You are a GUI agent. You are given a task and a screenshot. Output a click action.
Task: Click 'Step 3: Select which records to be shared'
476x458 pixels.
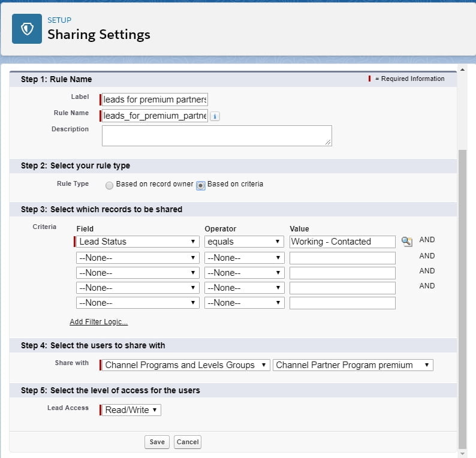(x=101, y=209)
